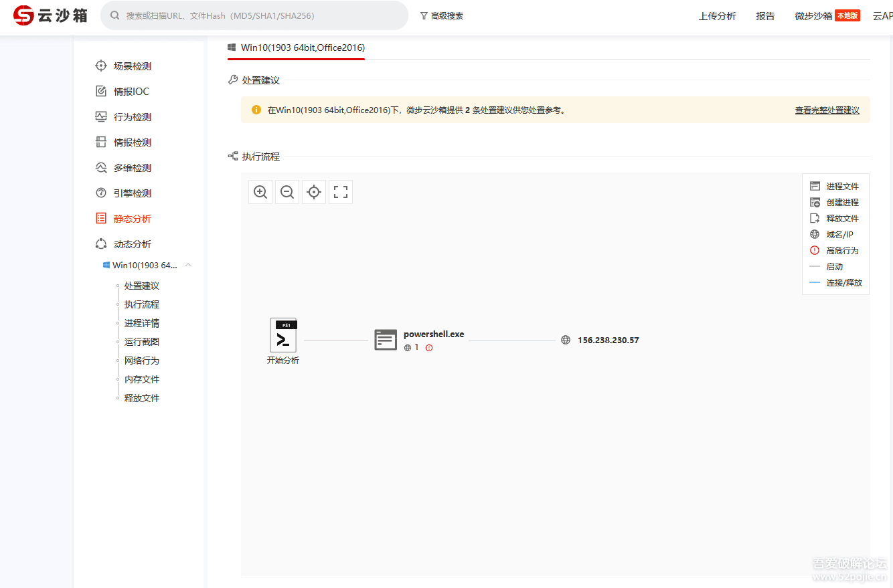Jump to 运行截图 sidebar sub-item
The image size is (893, 588).
tap(142, 342)
